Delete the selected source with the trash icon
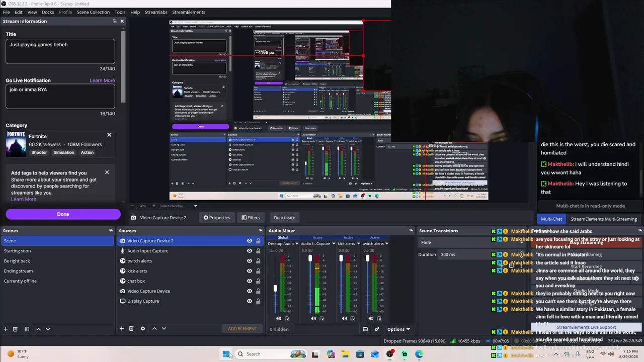This screenshot has height=362, width=644. (131, 329)
